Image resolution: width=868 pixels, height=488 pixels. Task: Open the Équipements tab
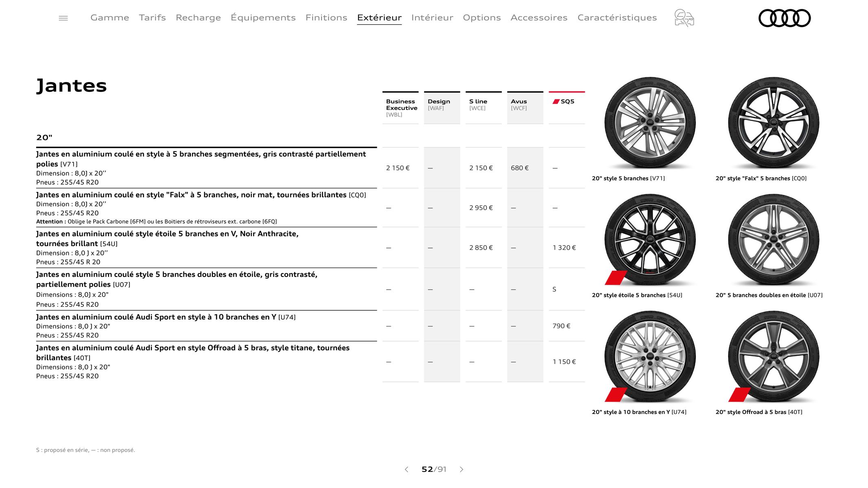[263, 17]
